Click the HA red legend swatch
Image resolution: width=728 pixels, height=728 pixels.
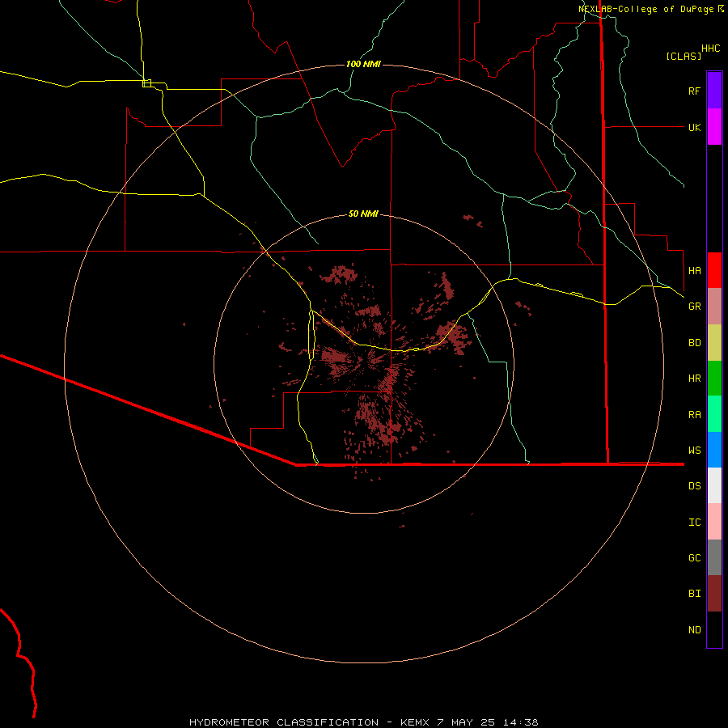click(714, 270)
